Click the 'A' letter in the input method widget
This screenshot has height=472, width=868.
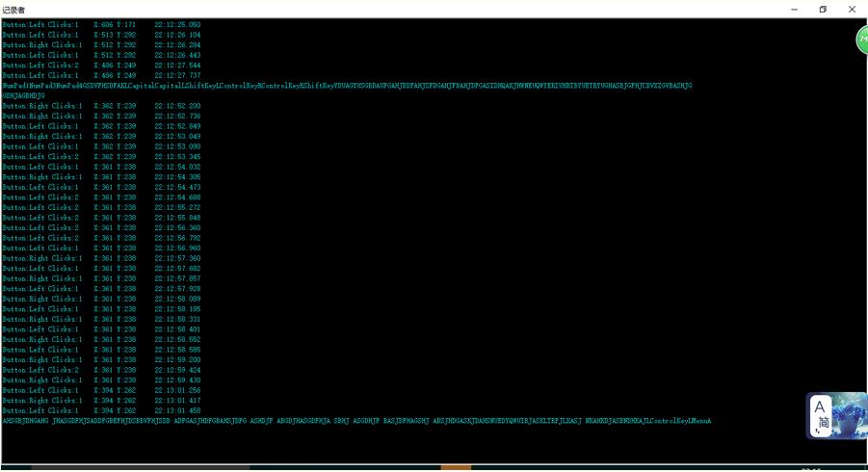819,406
